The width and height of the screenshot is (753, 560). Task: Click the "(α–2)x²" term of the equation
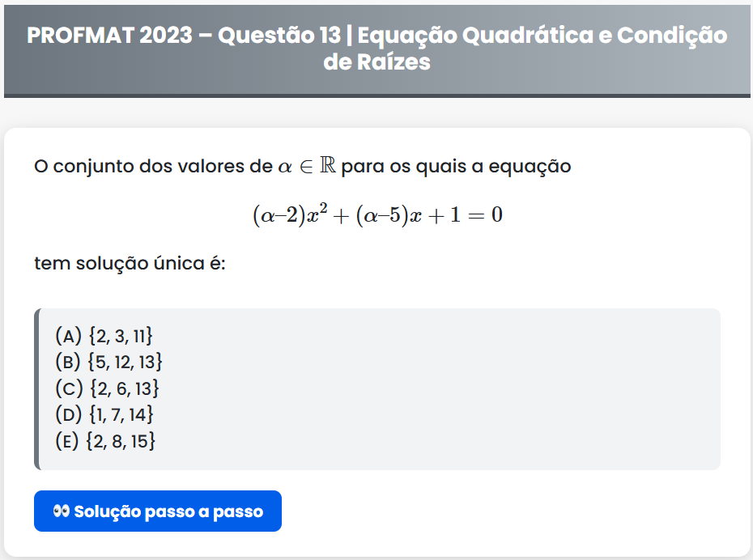point(290,215)
